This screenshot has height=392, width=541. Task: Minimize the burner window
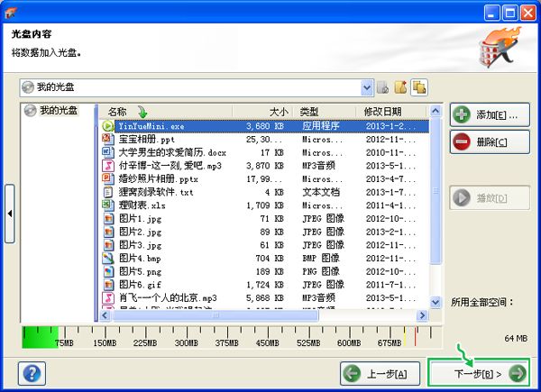point(491,14)
